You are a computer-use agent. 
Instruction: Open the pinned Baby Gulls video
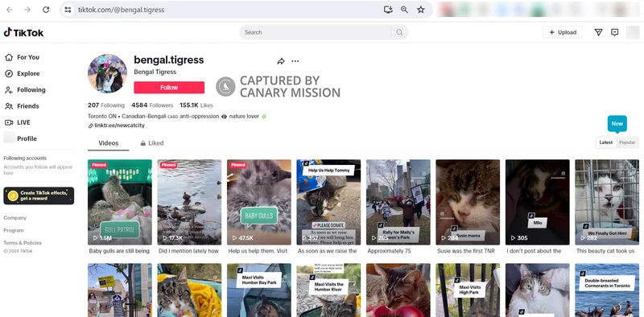point(258,202)
